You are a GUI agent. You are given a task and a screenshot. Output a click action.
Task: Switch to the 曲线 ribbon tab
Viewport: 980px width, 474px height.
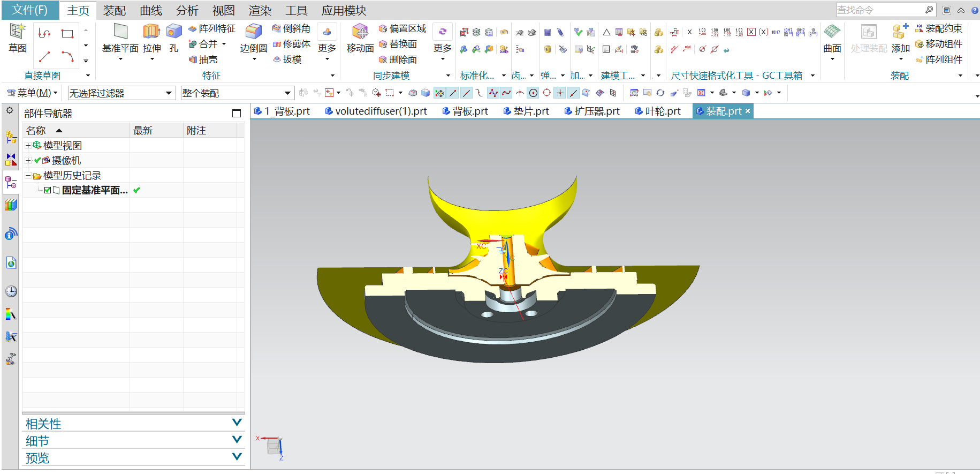151,11
